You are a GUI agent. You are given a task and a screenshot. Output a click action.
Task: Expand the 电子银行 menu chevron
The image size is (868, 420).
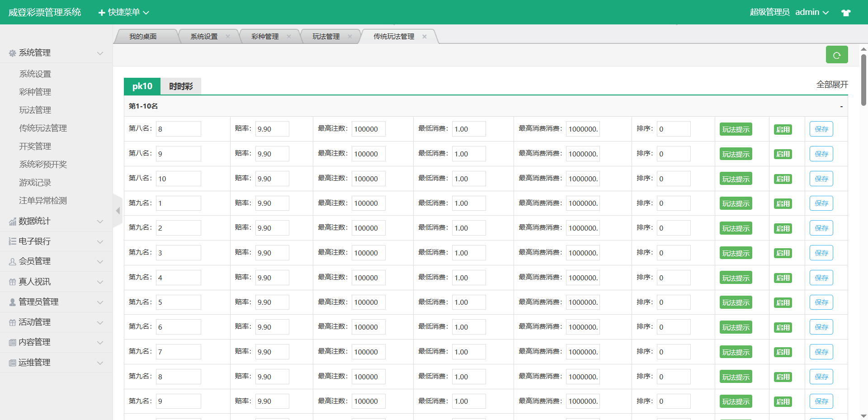coord(100,242)
